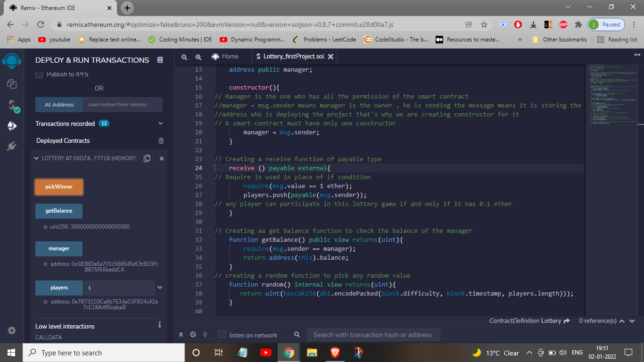Click the pickWinner button
The width and height of the screenshot is (644, 362).
[59, 187]
